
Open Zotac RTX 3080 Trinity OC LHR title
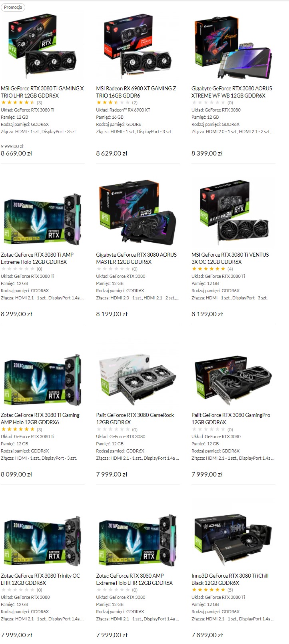[x=40, y=579]
